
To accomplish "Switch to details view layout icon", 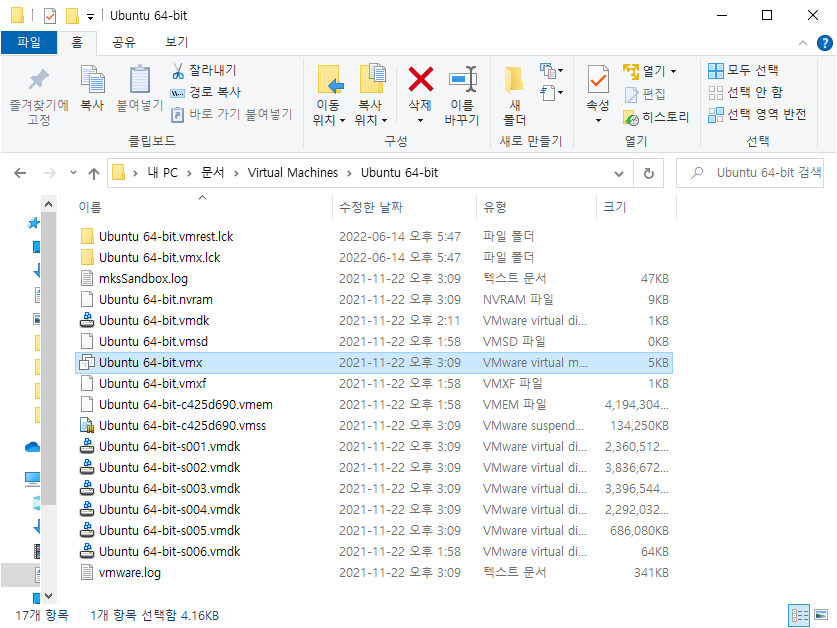I will (x=799, y=615).
